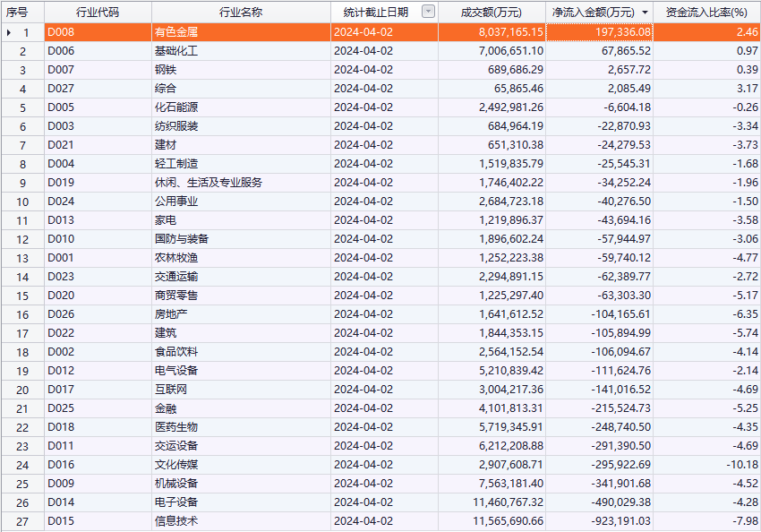Sort by 行业名称 column header

tap(241, 12)
